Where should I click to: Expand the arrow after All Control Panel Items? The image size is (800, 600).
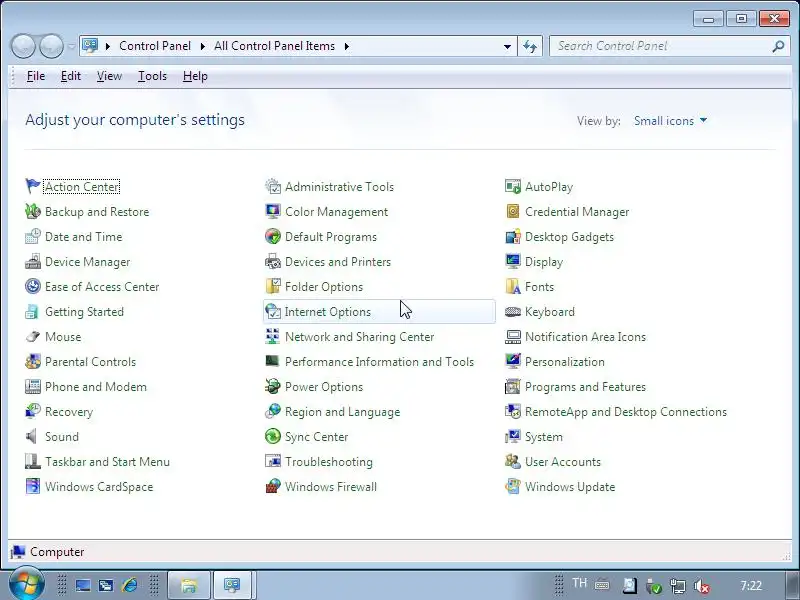coord(347,46)
